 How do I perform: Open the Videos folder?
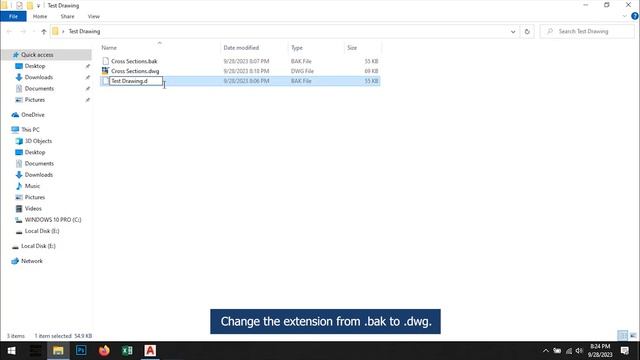coord(33,208)
